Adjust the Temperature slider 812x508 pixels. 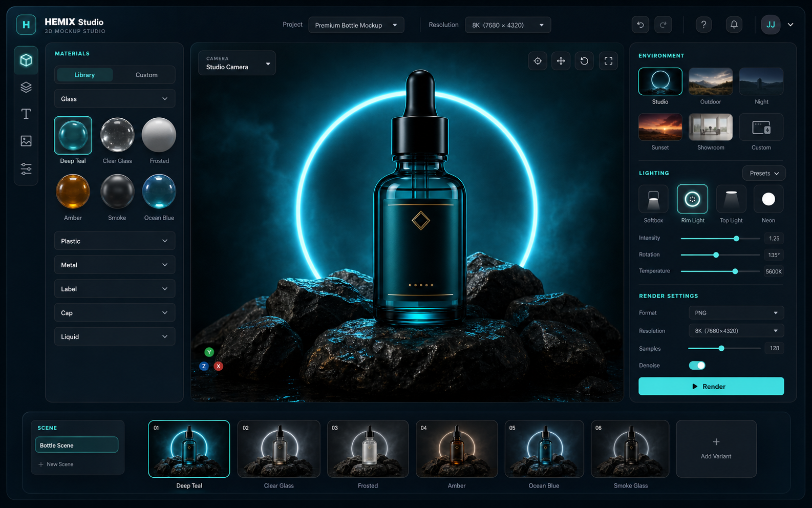[720, 271]
